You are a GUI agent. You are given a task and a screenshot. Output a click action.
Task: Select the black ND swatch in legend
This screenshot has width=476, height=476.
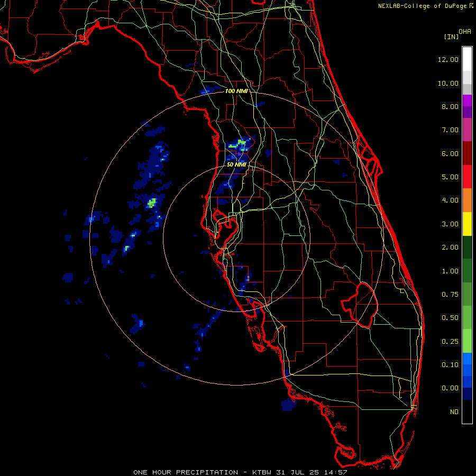tap(467, 411)
